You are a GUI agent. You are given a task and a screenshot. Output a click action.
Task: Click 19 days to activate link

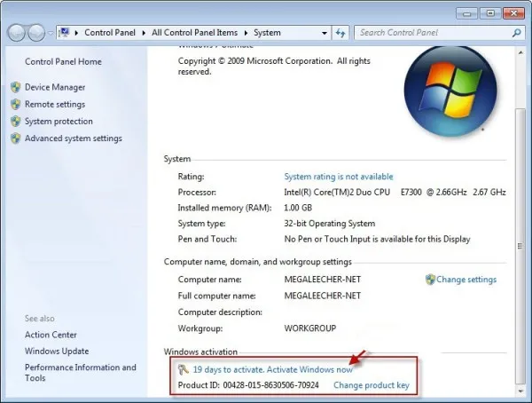273,369
